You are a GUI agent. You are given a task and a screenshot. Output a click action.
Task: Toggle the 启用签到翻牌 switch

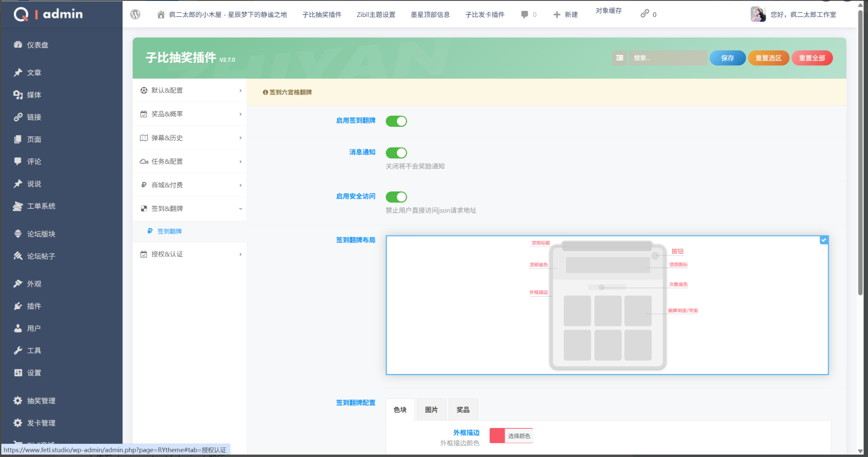pos(397,121)
